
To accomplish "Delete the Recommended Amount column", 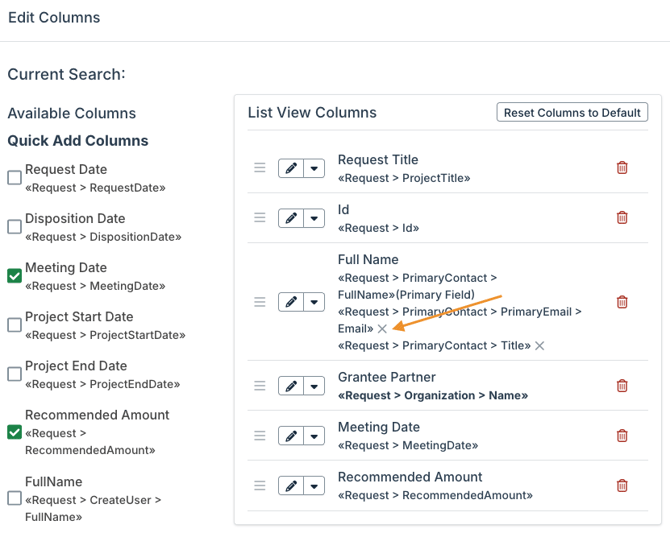I will 622,486.
